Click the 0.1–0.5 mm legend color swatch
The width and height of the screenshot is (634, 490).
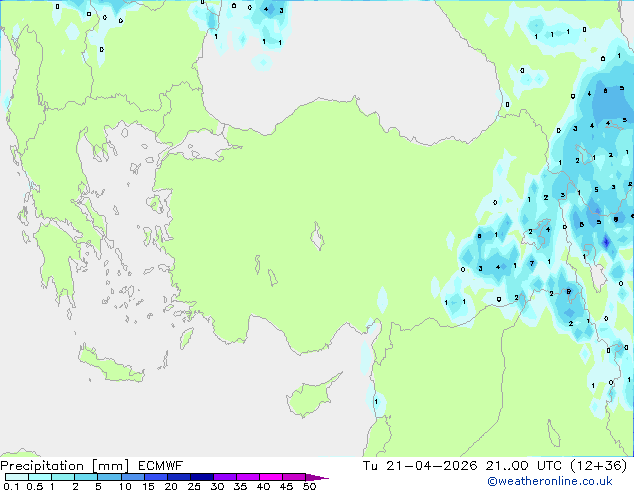(17, 477)
